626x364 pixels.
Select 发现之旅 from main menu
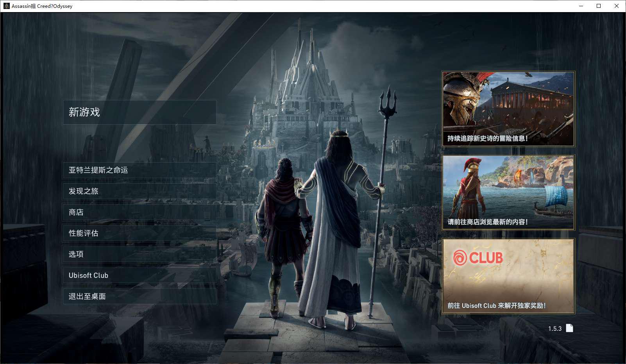coord(140,191)
